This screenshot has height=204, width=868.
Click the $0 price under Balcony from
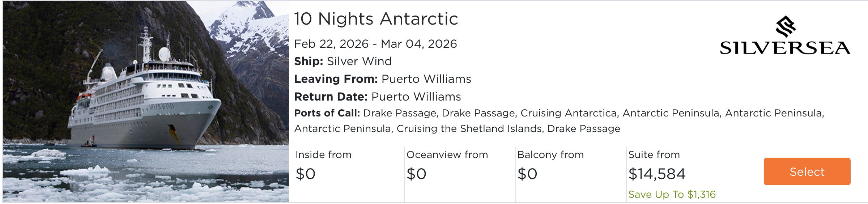pyautogui.click(x=527, y=174)
